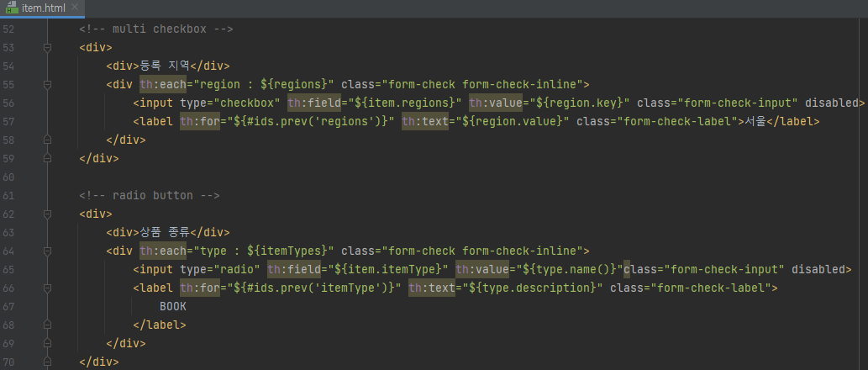
Task: Click the fold end marker at line 68
Action: [x=47, y=325]
